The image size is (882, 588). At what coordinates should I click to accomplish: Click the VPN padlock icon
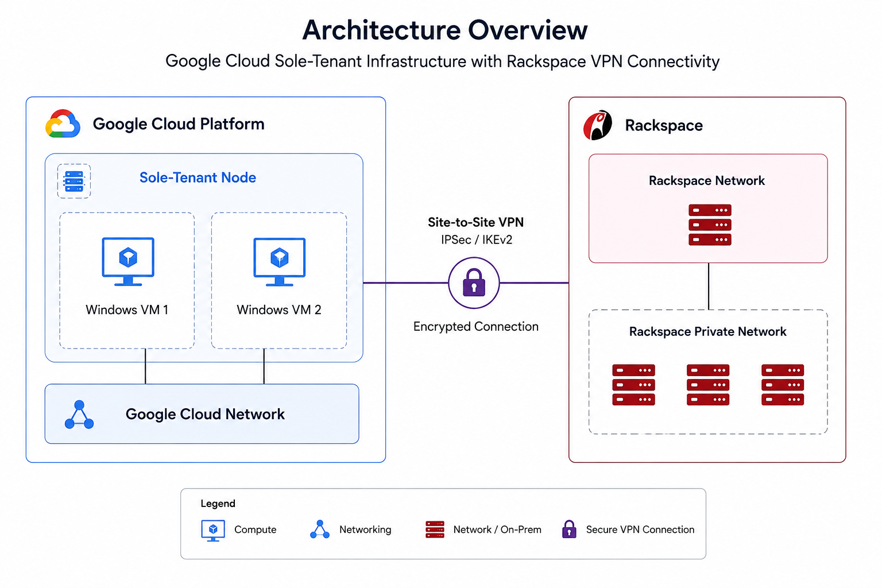[x=474, y=283]
